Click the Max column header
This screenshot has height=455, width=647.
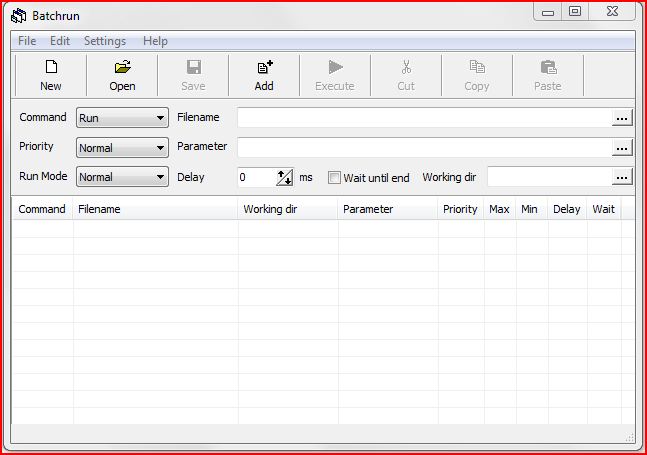pyautogui.click(x=500, y=209)
